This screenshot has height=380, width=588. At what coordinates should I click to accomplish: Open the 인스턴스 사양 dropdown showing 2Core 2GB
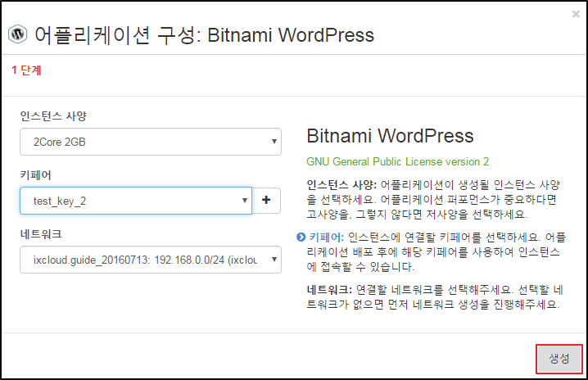151,142
